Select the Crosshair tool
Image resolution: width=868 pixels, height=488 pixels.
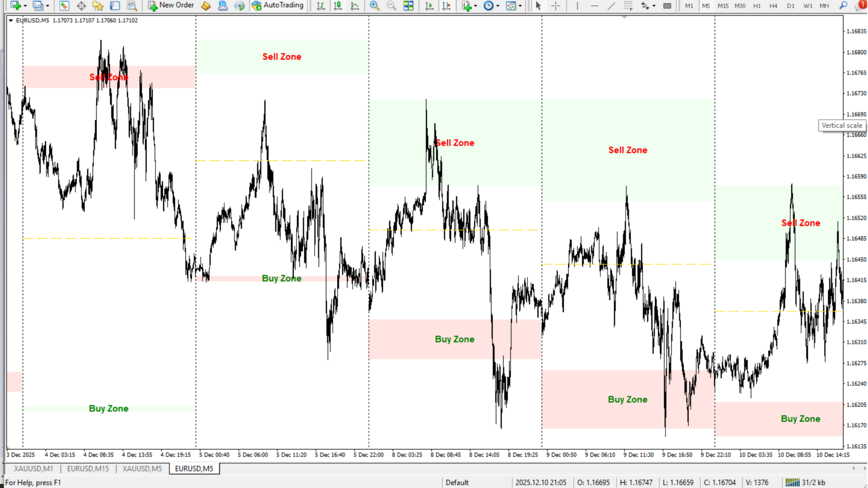pos(556,5)
